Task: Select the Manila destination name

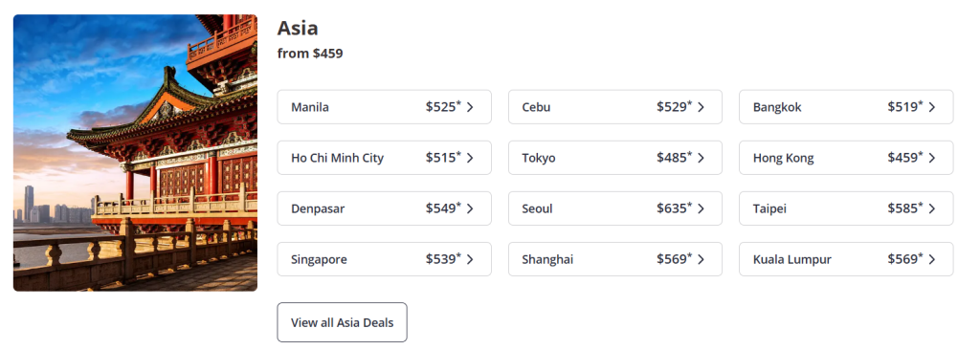Action: 310,107
